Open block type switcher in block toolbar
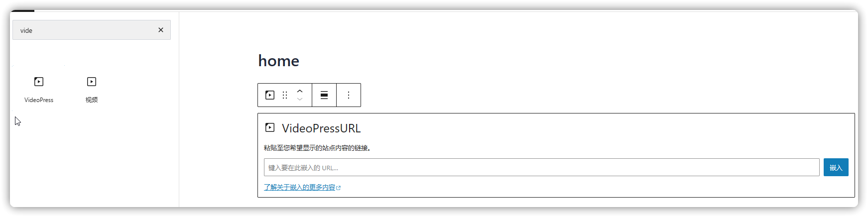Image resolution: width=868 pixels, height=217 pixels. click(x=270, y=95)
